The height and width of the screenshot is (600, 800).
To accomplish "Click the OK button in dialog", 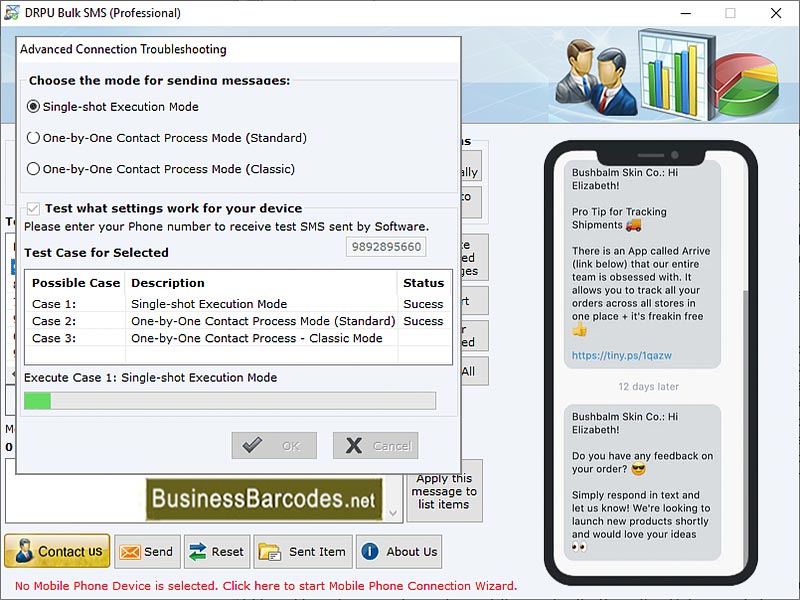I will click(x=274, y=445).
